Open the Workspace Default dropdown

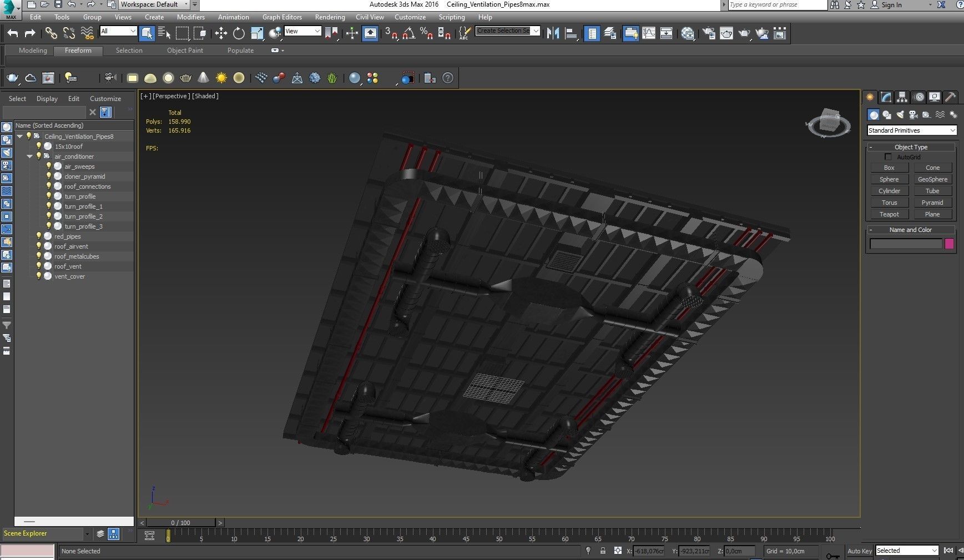pos(155,4)
